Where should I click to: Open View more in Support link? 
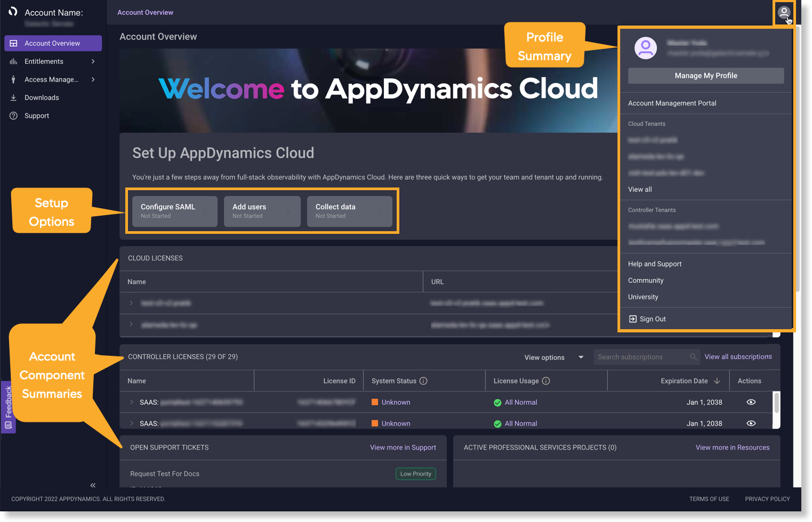point(403,447)
